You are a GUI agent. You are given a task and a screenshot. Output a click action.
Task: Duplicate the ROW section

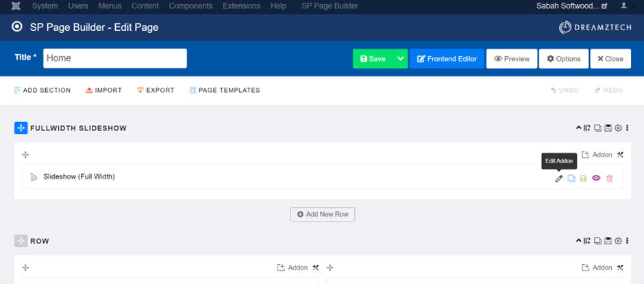[598, 241]
